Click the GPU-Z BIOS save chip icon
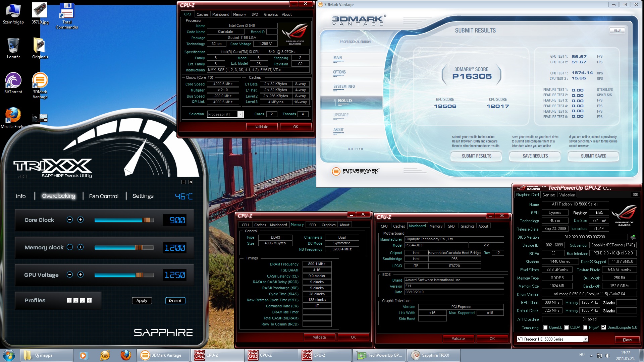 [x=633, y=237]
